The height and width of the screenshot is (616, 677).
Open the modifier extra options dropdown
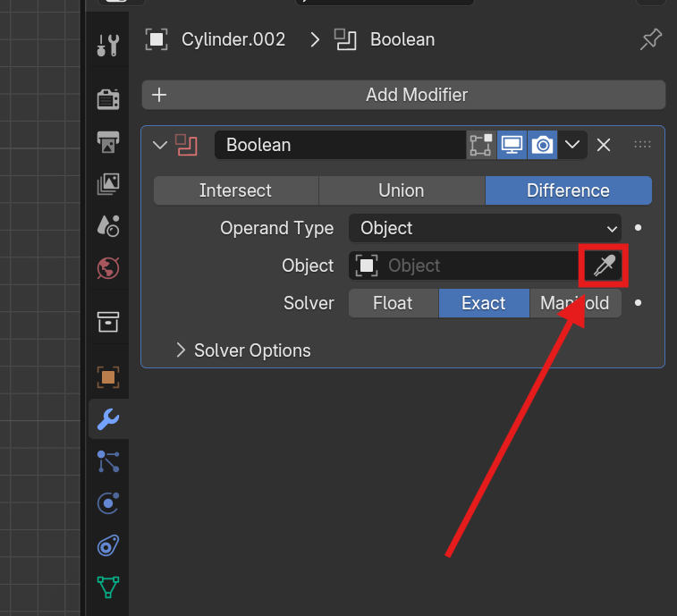[572, 145]
